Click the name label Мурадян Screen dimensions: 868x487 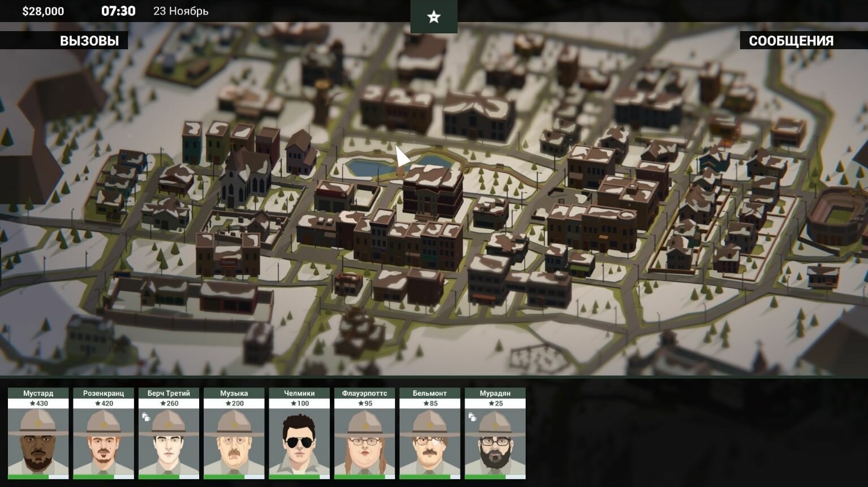495,393
